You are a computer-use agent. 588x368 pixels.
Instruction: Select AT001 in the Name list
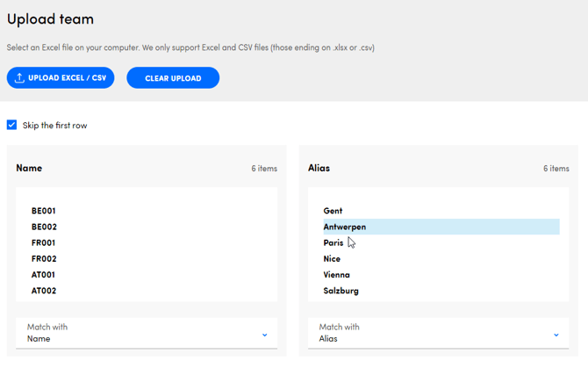[x=44, y=275]
